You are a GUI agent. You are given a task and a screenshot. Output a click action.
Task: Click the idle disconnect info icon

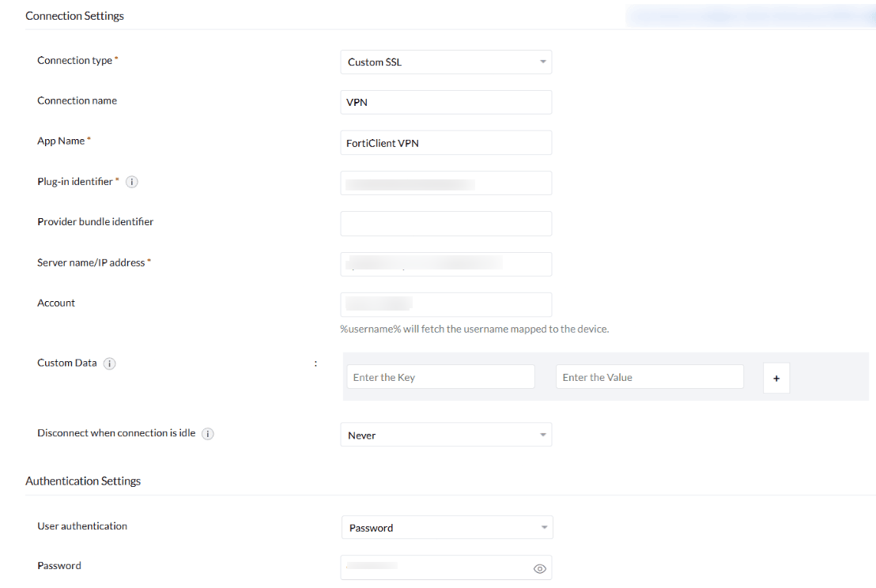pyautogui.click(x=208, y=434)
